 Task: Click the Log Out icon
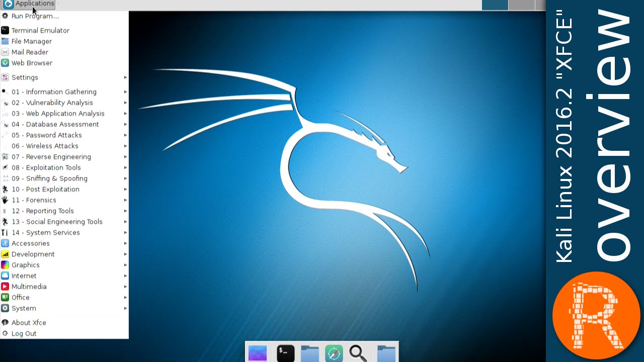pyautogui.click(x=5, y=333)
